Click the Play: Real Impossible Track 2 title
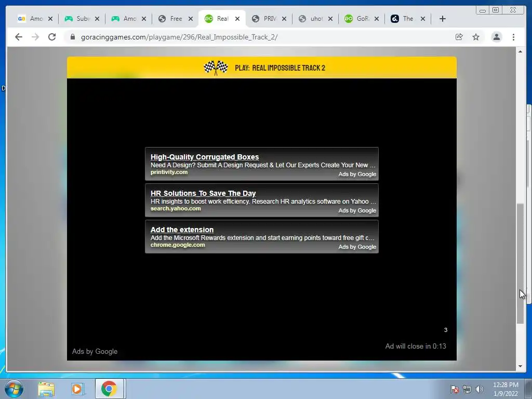Image resolution: width=532 pixels, height=399 pixels. (x=280, y=68)
